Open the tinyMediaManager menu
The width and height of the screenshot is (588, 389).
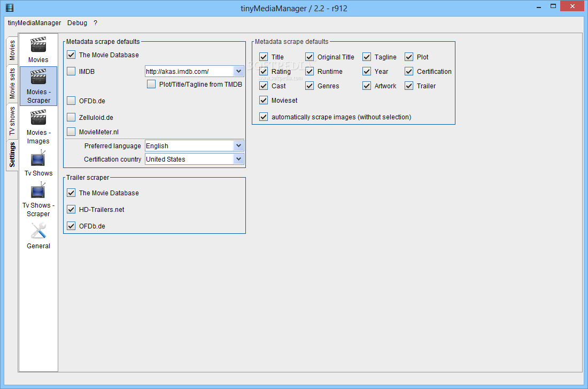pos(35,23)
